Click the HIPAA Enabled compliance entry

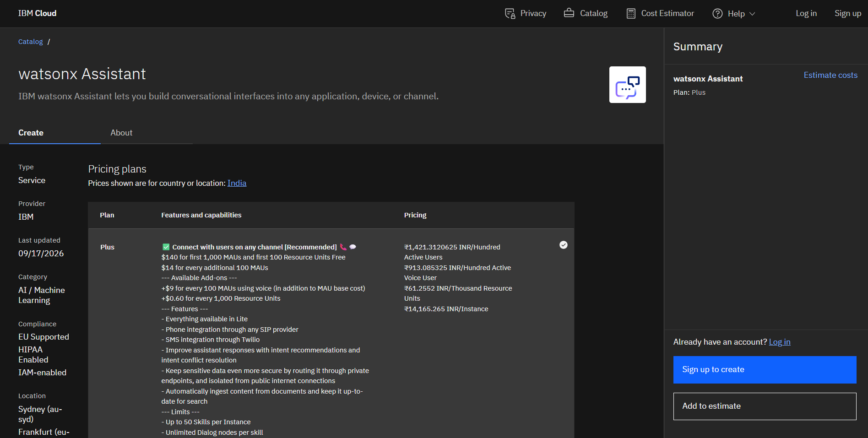[33, 355]
